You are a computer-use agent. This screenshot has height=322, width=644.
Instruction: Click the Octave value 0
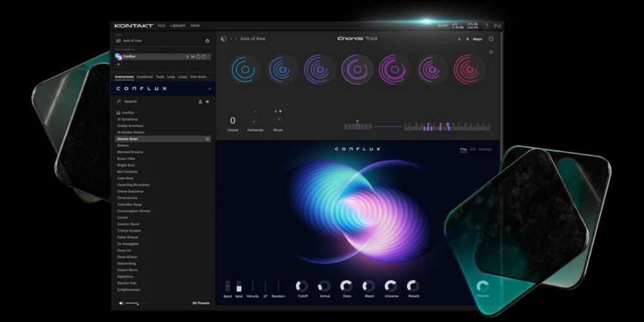pyautogui.click(x=232, y=121)
